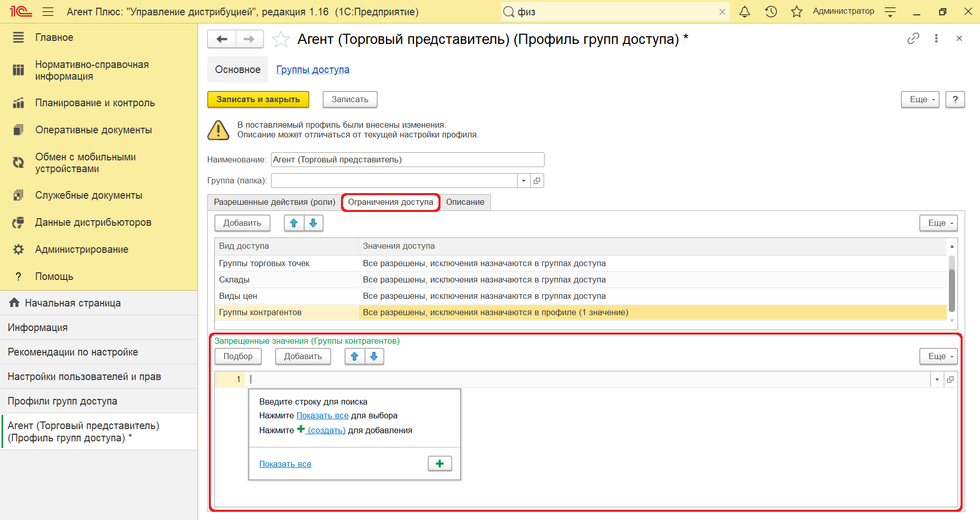Click Добавить in Запрещенные значения section

pos(303,356)
